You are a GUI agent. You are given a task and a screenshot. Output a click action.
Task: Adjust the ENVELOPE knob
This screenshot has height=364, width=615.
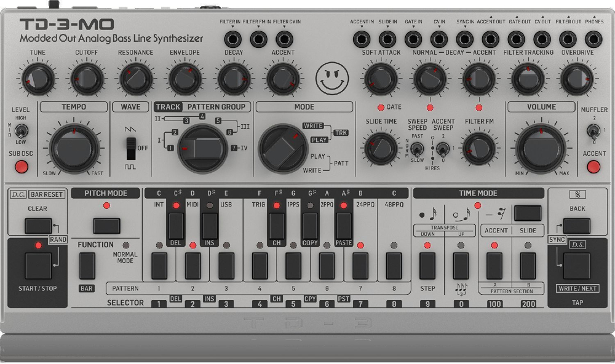tap(184, 79)
